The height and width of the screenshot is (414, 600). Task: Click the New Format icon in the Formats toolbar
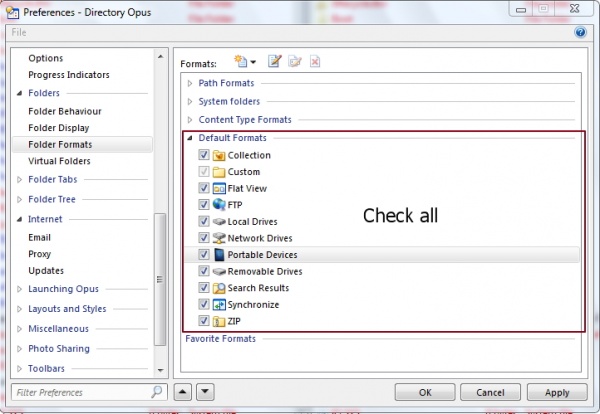tap(241, 61)
